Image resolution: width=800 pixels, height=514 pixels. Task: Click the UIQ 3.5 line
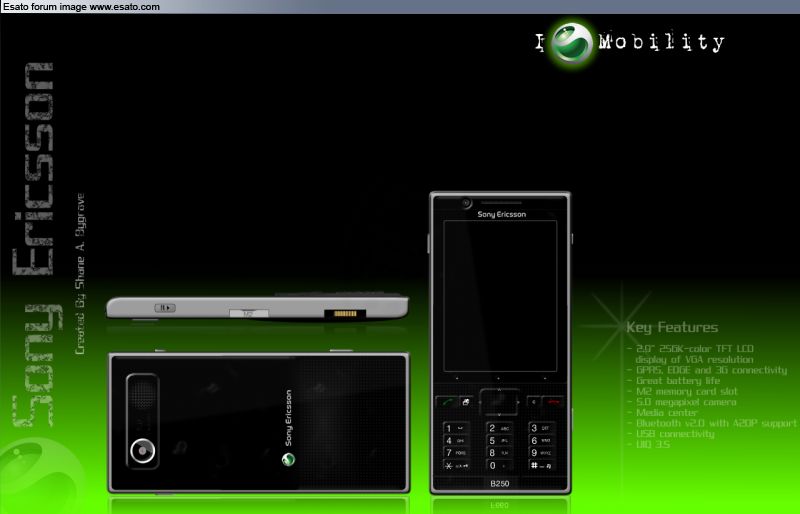click(x=653, y=445)
